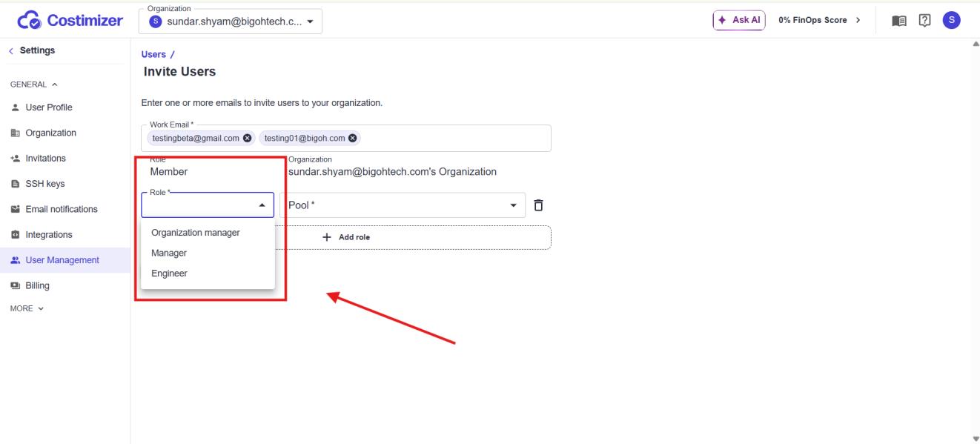
Task: Expand the MORE section
Action: (x=27, y=308)
